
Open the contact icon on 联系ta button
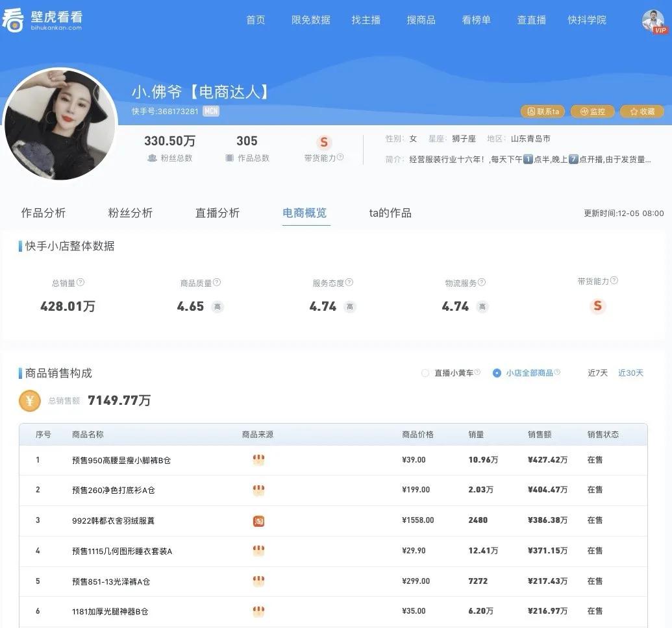coord(530,111)
